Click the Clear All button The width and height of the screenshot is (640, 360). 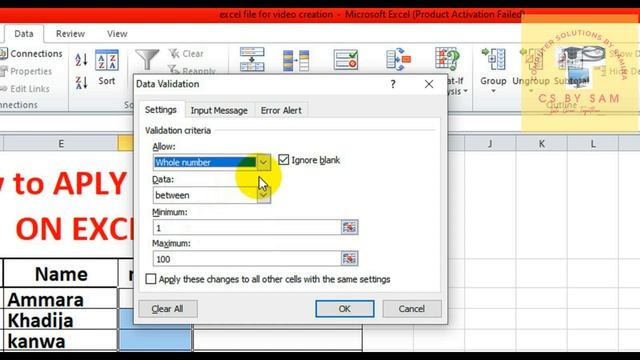(168, 309)
